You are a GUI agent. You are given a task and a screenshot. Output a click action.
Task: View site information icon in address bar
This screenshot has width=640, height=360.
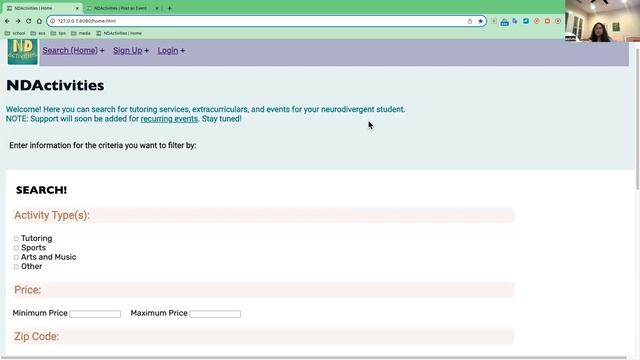53,21
